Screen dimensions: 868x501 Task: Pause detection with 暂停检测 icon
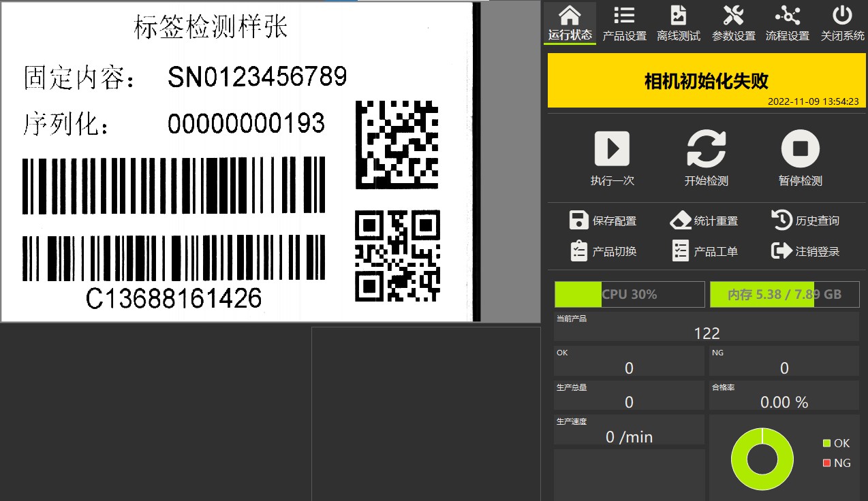(x=800, y=148)
